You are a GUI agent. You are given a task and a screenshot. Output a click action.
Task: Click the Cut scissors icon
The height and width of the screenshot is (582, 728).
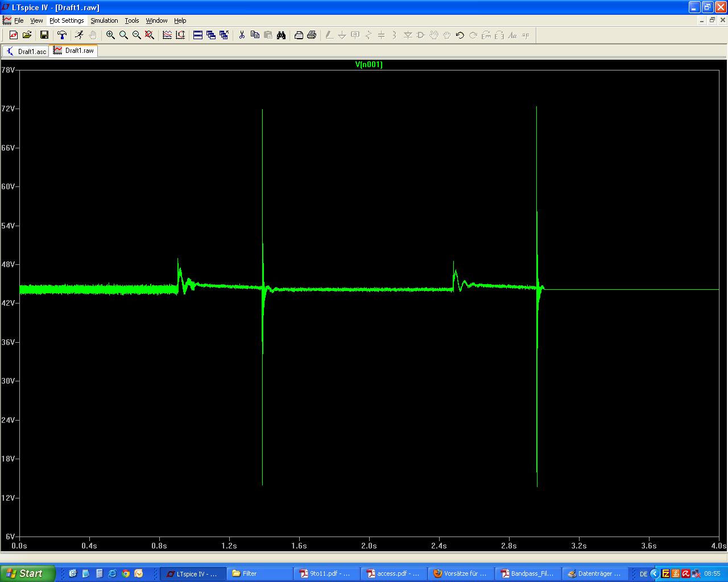(242, 35)
